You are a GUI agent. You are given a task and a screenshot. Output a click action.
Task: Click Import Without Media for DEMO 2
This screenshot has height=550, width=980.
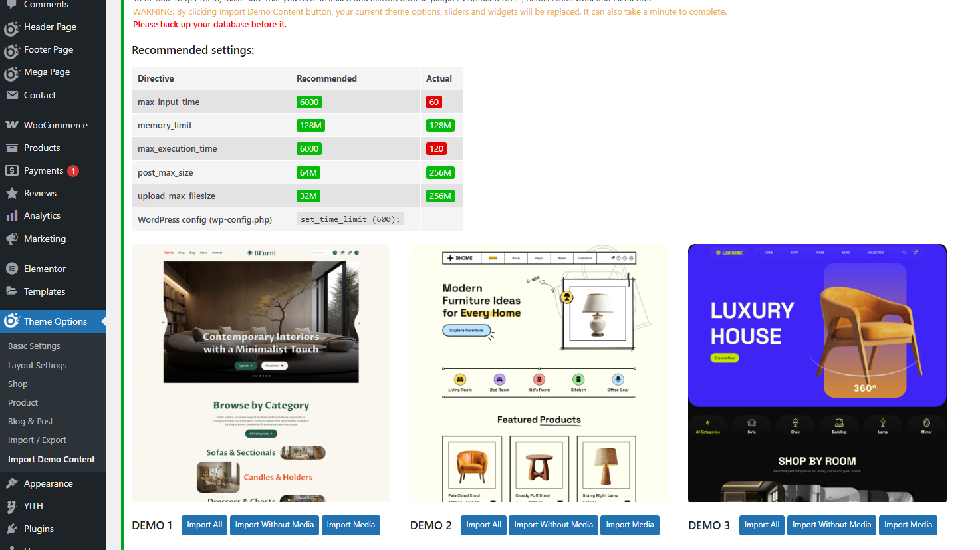pyautogui.click(x=553, y=525)
